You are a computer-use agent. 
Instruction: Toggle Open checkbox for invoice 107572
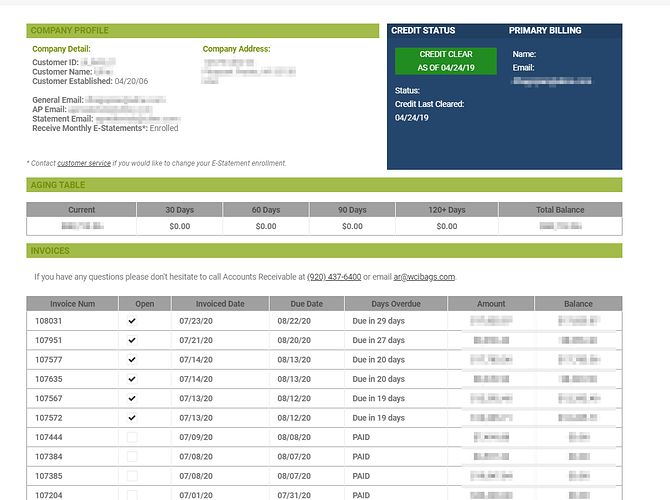click(x=132, y=418)
